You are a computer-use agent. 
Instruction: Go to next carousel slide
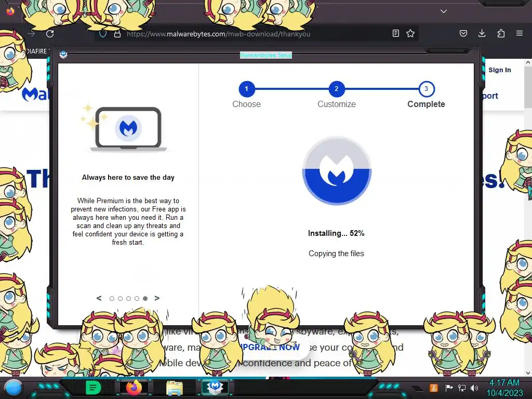(157, 298)
